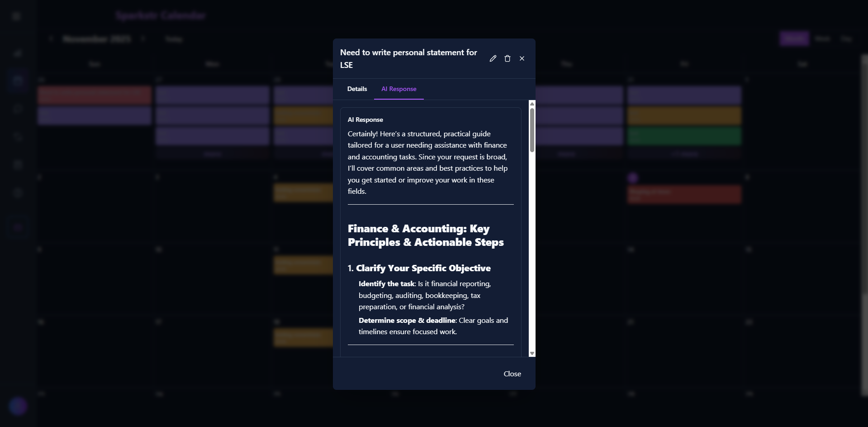Edit the event using the pencil icon

(493, 58)
